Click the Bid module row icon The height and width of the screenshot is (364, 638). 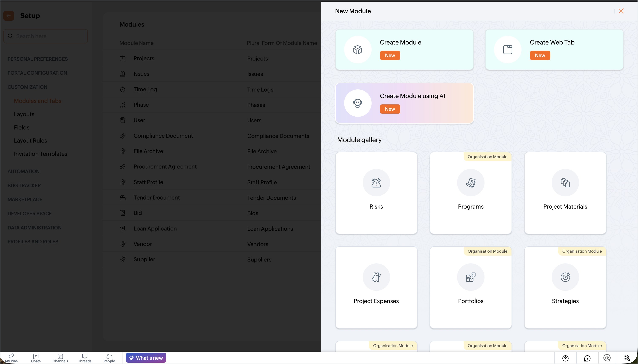coord(123,213)
